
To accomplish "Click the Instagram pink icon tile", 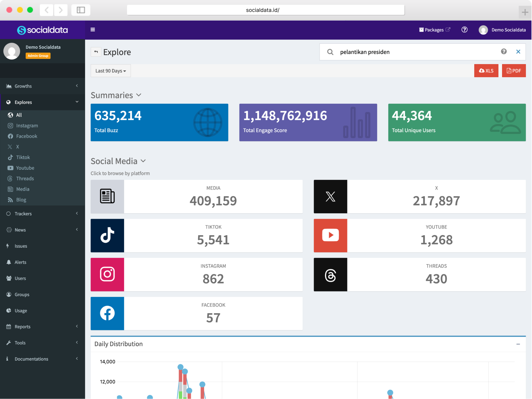I will 107,274.
